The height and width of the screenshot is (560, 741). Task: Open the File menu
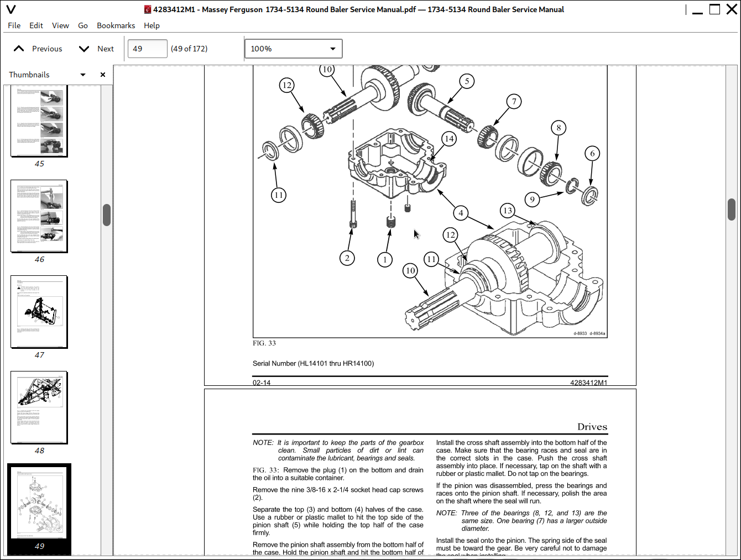click(14, 25)
